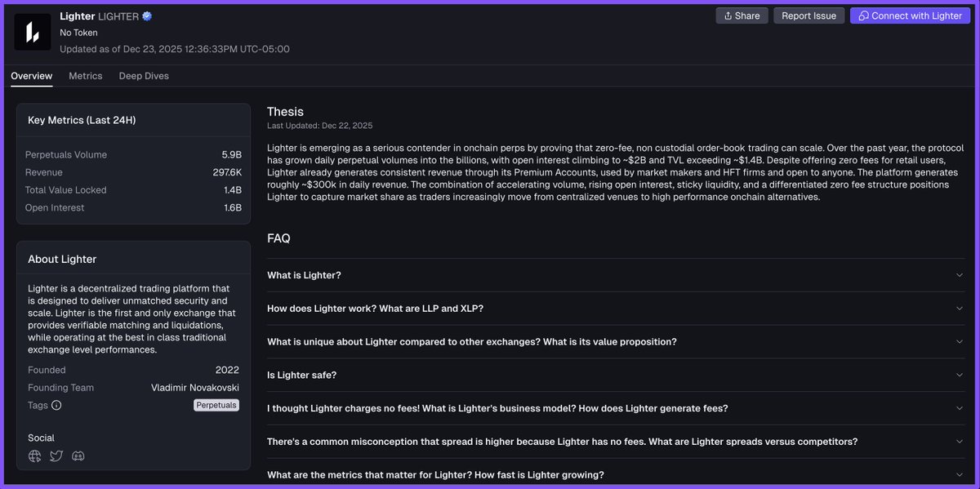Click the verified badge next to LIGHTER
The height and width of the screenshot is (489, 980).
(147, 16)
